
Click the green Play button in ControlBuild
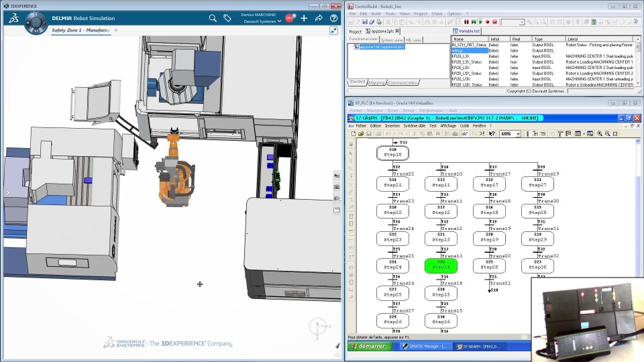[x=480, y=21]
